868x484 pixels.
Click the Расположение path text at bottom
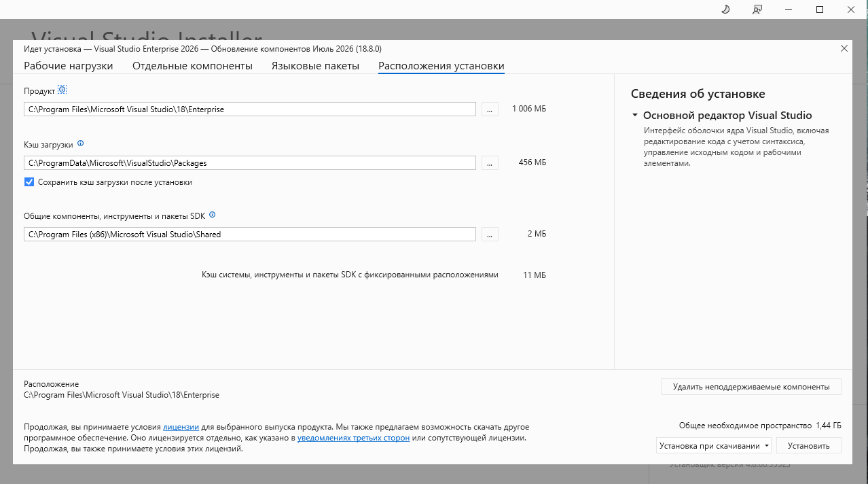122,395
